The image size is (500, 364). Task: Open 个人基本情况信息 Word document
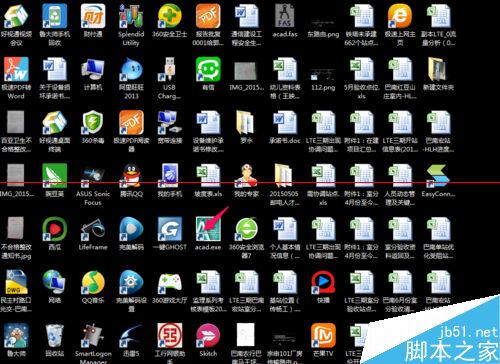point(285,229)
